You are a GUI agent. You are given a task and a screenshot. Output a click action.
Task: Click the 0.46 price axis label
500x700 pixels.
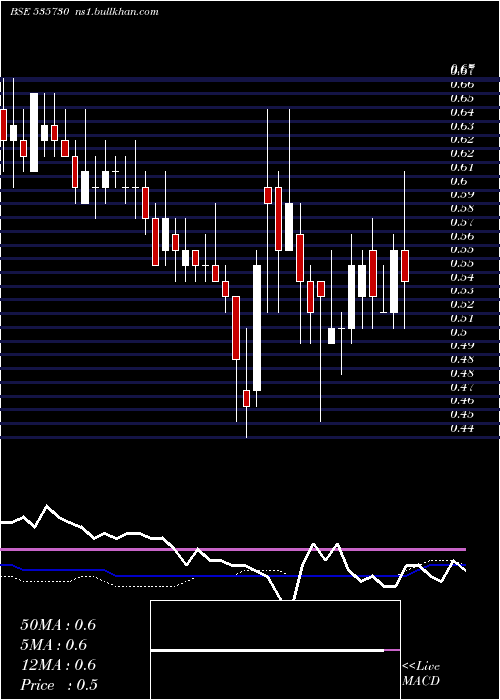462,400
